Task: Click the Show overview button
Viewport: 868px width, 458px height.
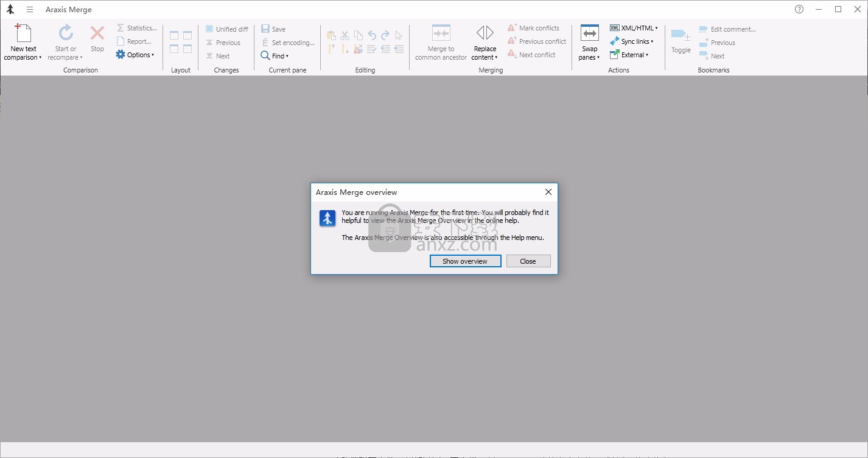Action: (465, 261)
